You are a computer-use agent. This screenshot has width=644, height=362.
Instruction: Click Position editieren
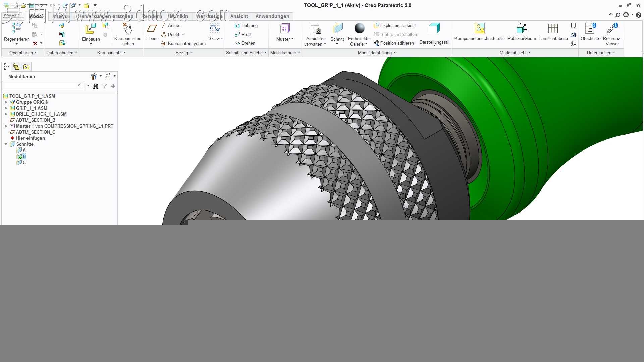[394, 43]
